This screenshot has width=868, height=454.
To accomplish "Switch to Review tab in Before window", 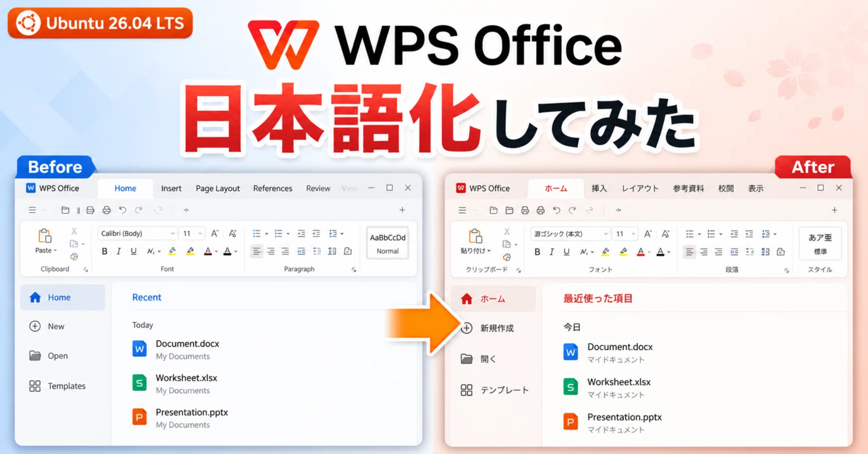I will 318,188.
